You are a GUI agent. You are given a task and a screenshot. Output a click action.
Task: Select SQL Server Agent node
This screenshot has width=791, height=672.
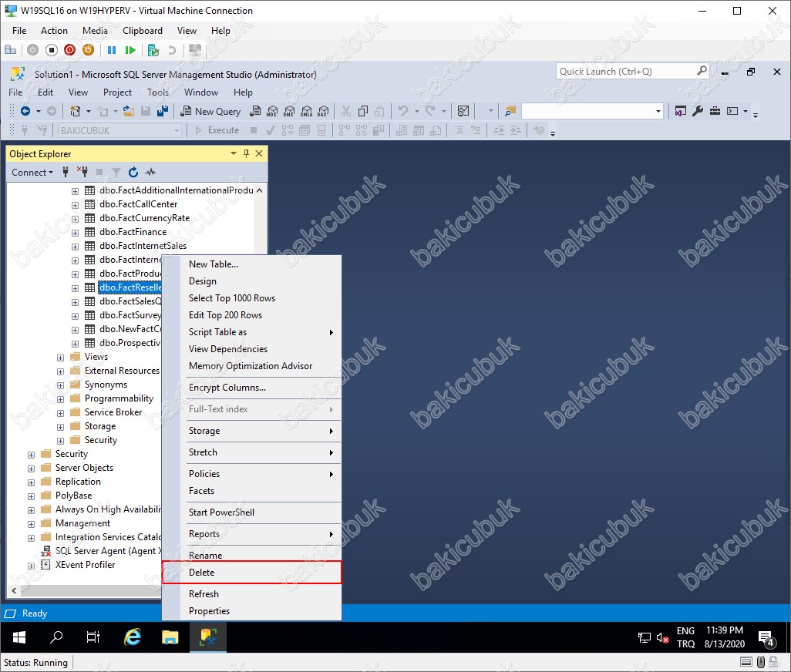108,551
